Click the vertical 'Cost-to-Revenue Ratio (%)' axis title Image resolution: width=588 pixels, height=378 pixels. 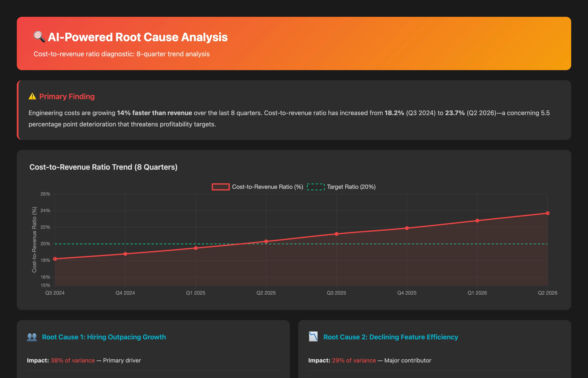tap(34, 240)
